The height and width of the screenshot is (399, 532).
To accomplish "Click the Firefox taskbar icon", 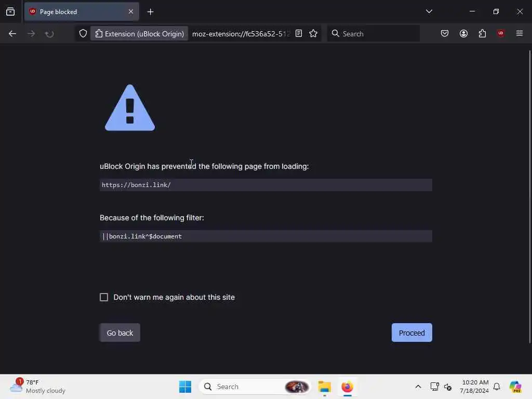I will pyautogui.click(x=347, y=387).
